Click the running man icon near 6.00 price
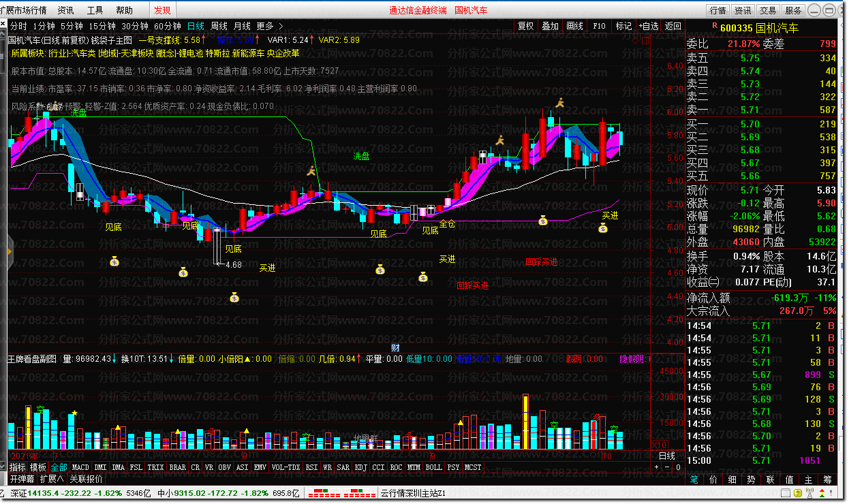 tap(560, 103)
